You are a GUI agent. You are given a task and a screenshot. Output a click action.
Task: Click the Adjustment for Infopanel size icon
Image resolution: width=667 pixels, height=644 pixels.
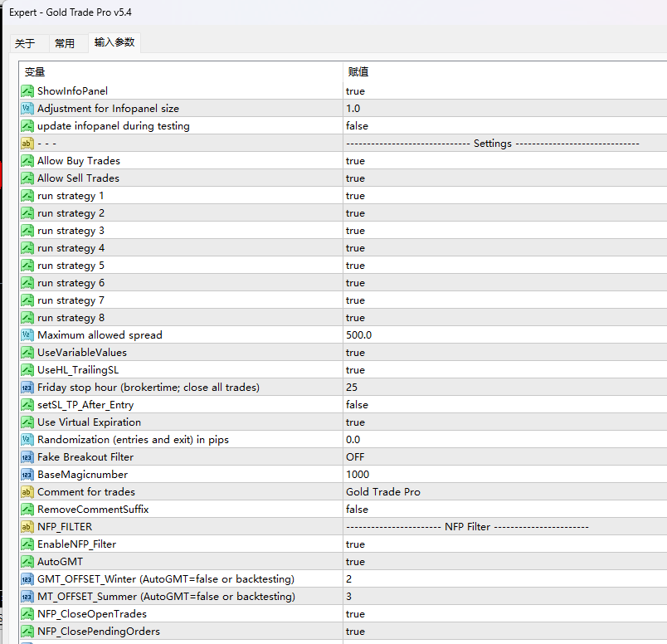(x=27, y=109)
